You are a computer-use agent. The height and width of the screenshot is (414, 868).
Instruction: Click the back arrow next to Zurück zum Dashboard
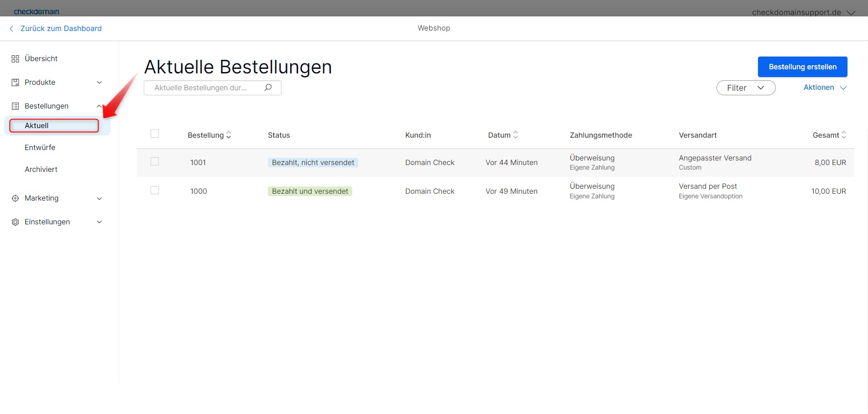pos(11,28)
